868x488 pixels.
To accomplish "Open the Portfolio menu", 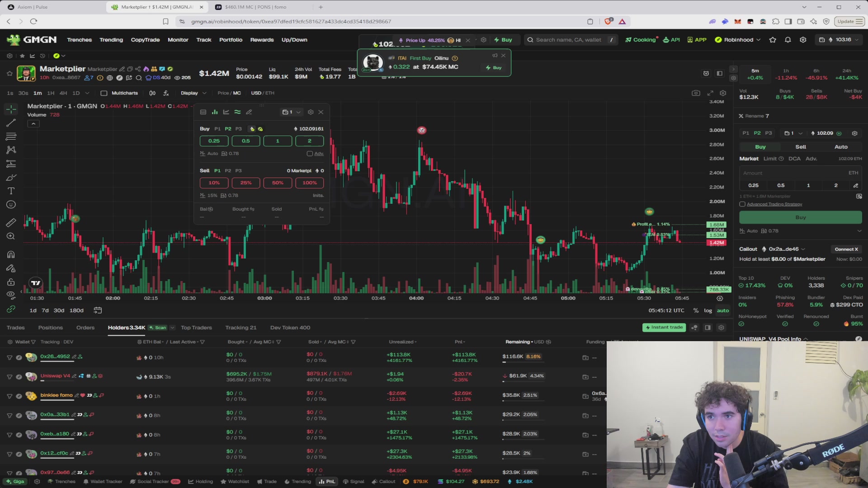I will (231, 40).
